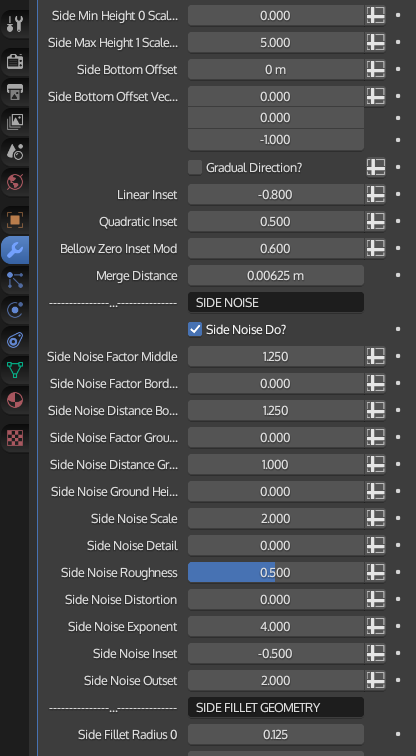Image resolution: width=416 pixels, height=756 pixels.
Task: Click the animate dot beside Merge Distance
Action: point(398,275)
